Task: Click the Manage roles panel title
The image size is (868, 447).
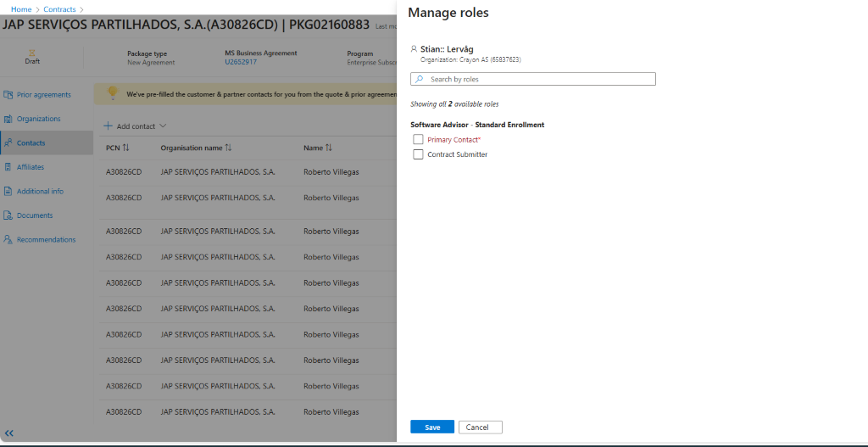Action: [448, 13]
